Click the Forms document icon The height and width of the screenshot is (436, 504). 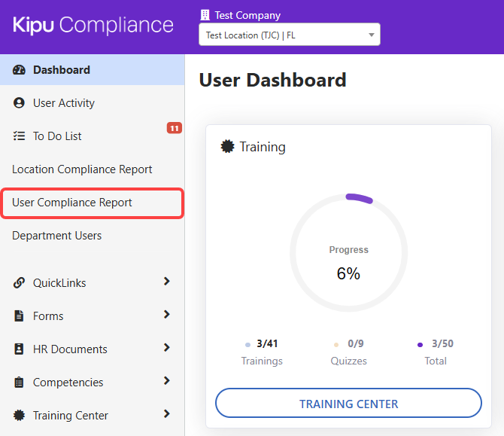[20, 316]
